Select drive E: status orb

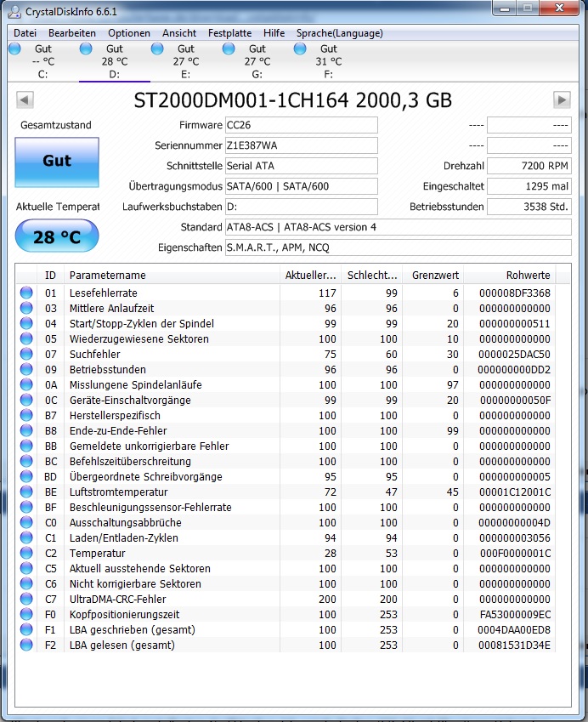click(157, 48)
